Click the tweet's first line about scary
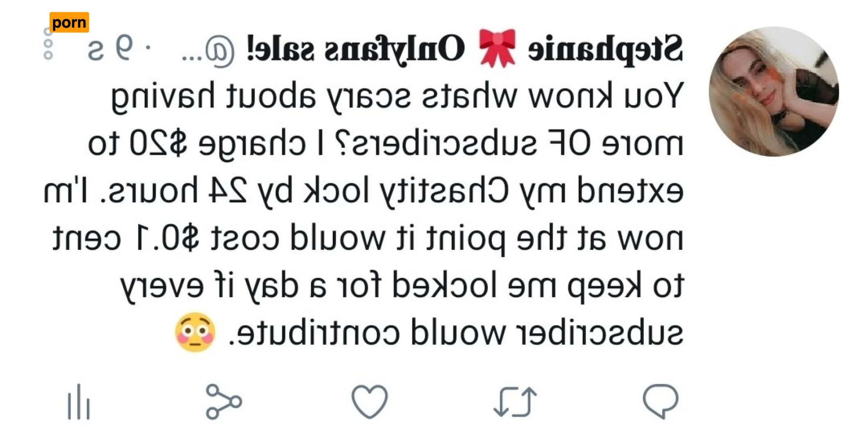The width and height of the screenshot is (868, 441). click(x=397, y=96)
